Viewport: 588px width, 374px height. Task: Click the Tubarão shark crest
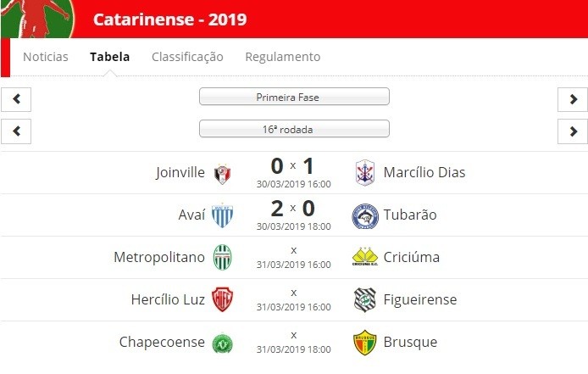click(365, 216)
